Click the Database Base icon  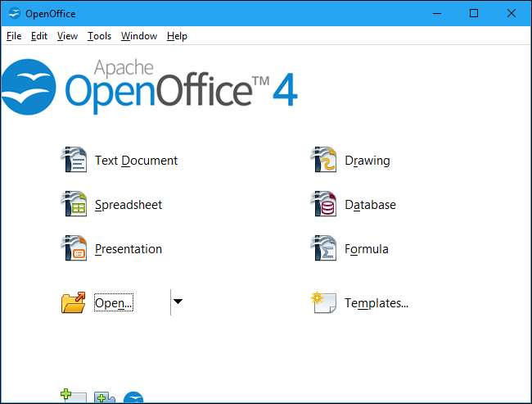(x=323, y=204)
